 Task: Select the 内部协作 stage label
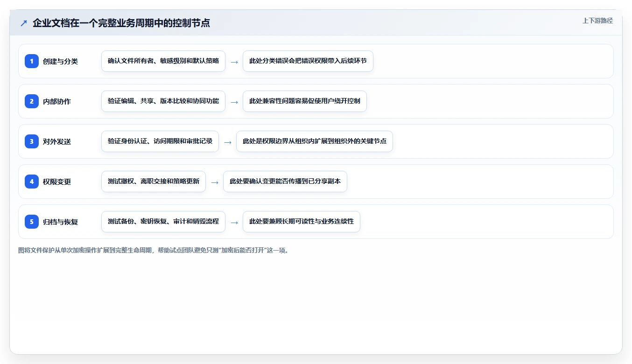tap(57, 101)
